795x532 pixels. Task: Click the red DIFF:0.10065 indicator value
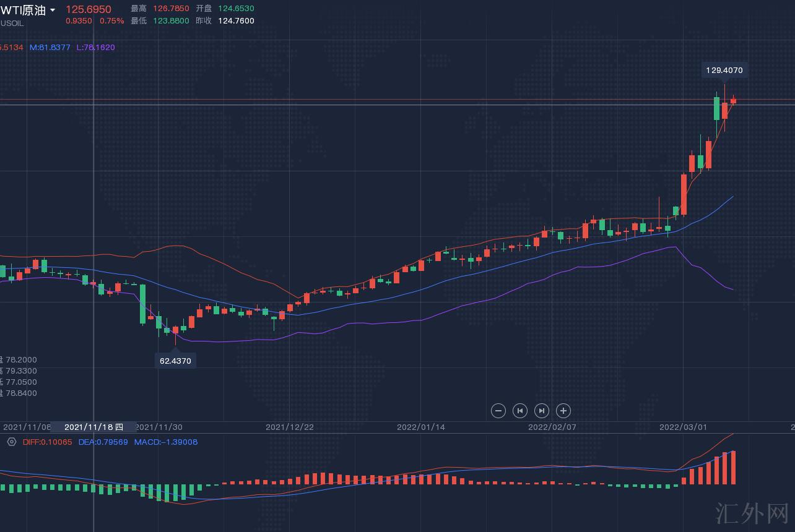[47, 442]
